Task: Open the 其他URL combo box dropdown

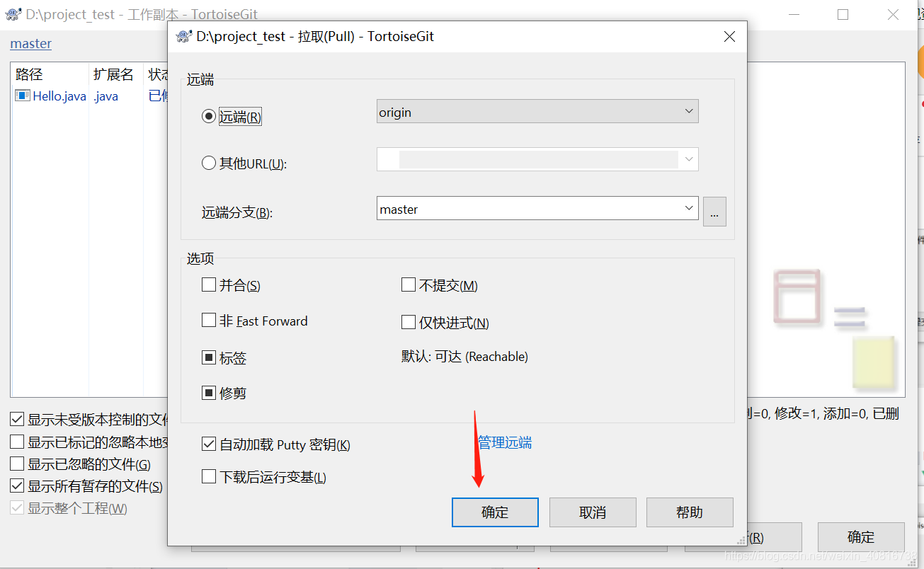Action: 689,159
